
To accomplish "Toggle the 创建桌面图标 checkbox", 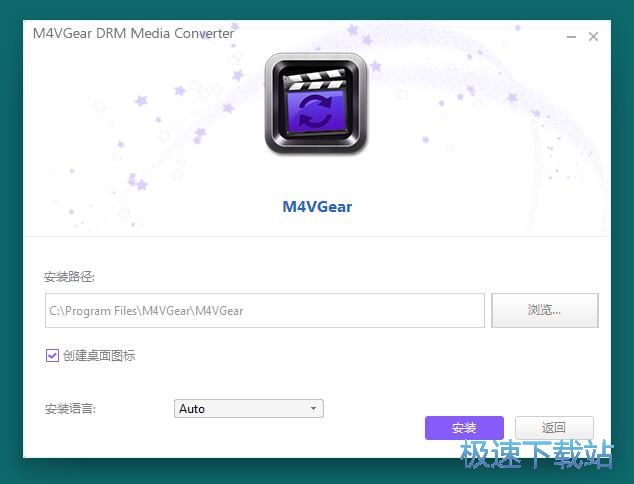I will (52, 356).
